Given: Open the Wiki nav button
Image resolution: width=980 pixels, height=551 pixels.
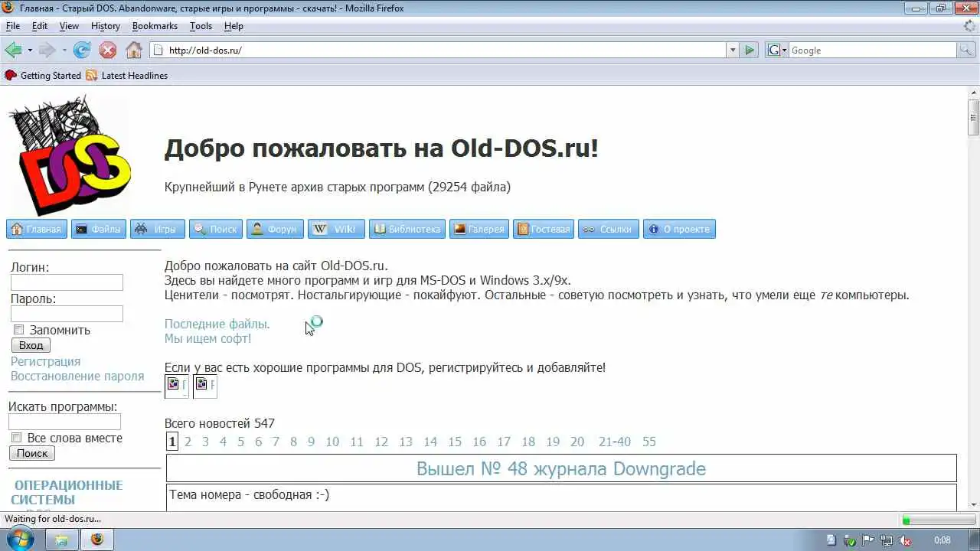Looking at the screenshot, I should pos(337,229).
